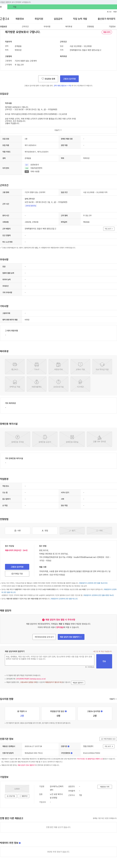Screen dimensions: 117x868
Task: Click the 열람차단 button
Action: (x=24, y=796)
